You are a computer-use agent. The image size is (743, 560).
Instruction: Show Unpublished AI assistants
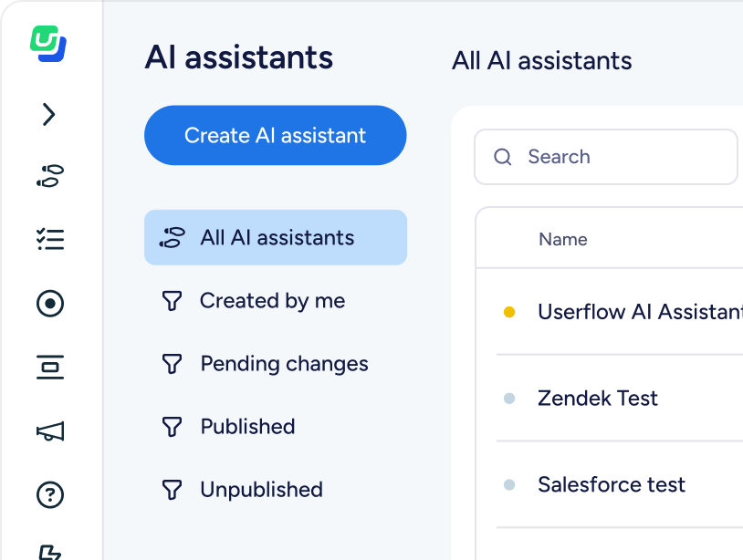point(261,490)
